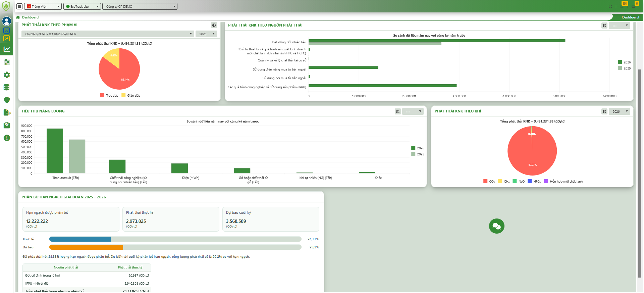The height and width of the screenshot is (293, 644).
Task: Click the yellow logout icon in sidebar
Action: pyautogui.click(x=7, y=38)
